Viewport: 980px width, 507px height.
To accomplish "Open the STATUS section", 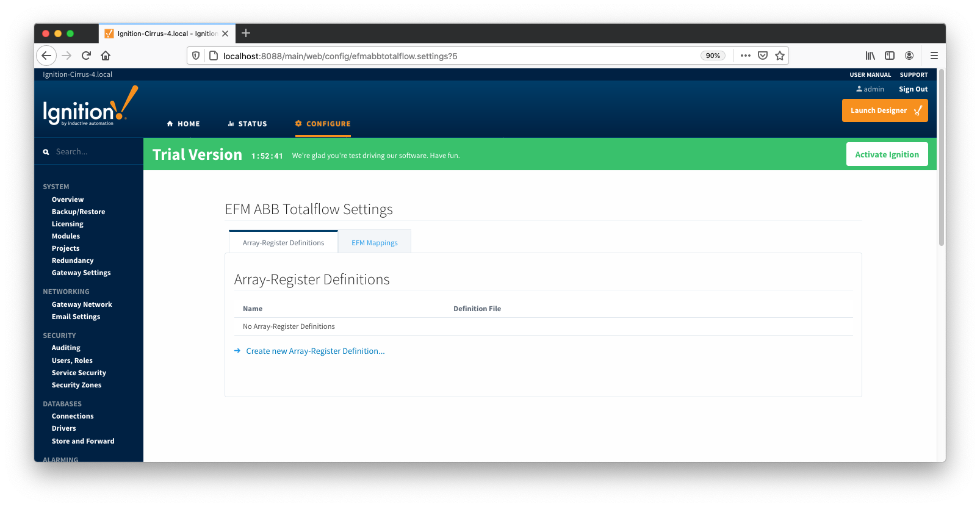I will [x=247, y=124].
